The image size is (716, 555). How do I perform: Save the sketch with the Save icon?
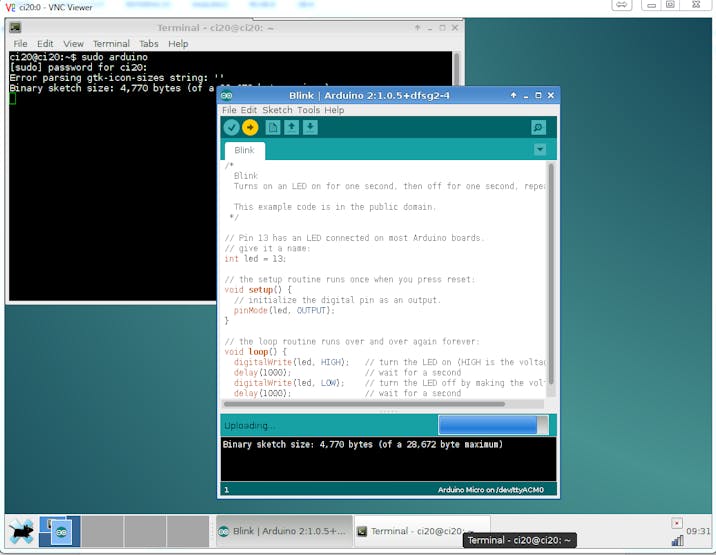(310, 127)
